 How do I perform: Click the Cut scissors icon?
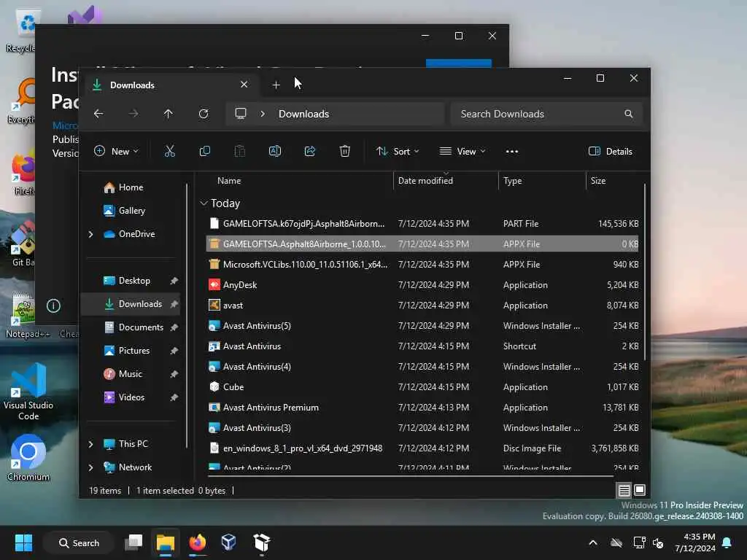169,152
